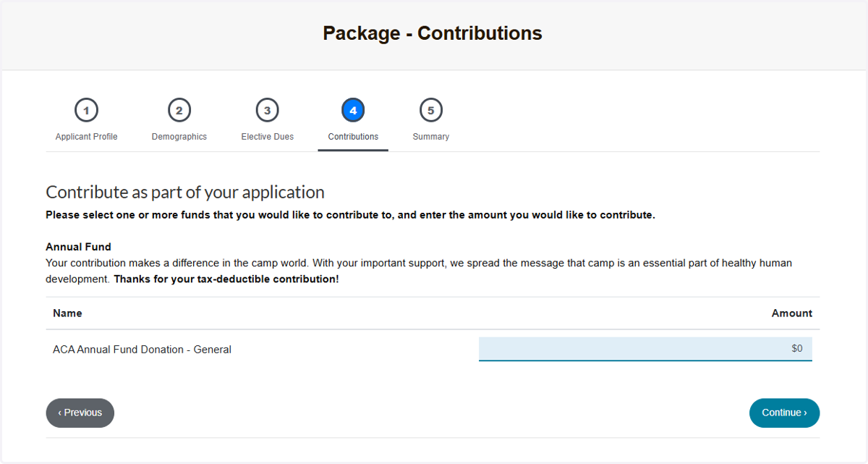Click the Annual Fund section heading

point(78,247)
